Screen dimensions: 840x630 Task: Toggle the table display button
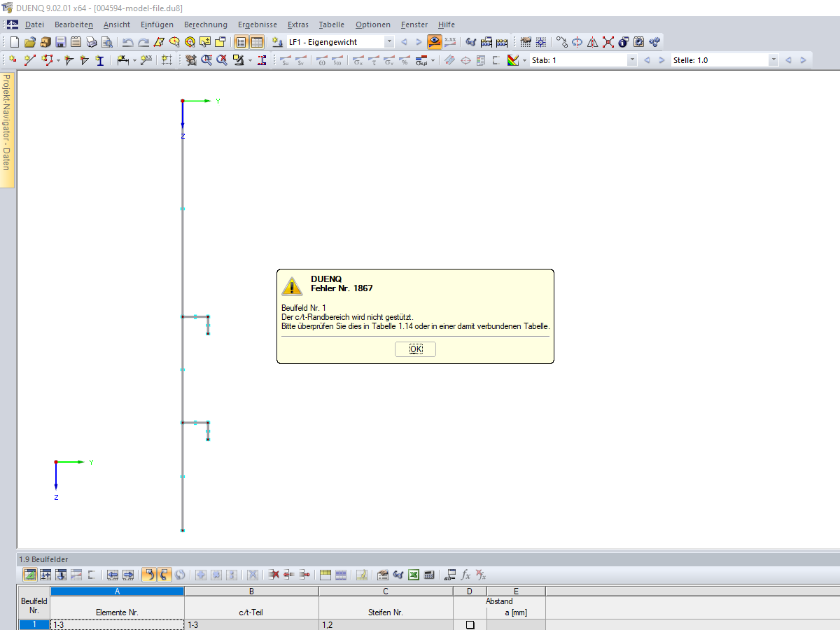257,42
